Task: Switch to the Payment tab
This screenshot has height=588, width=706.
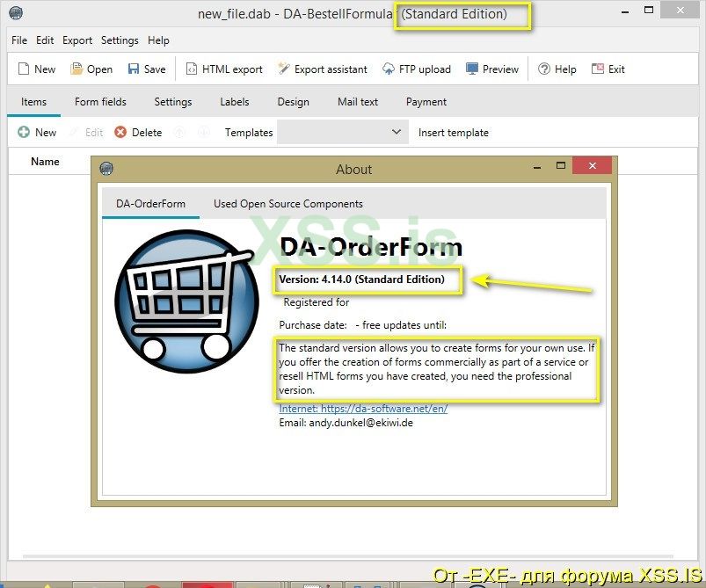Action: (x=426, y=102)
